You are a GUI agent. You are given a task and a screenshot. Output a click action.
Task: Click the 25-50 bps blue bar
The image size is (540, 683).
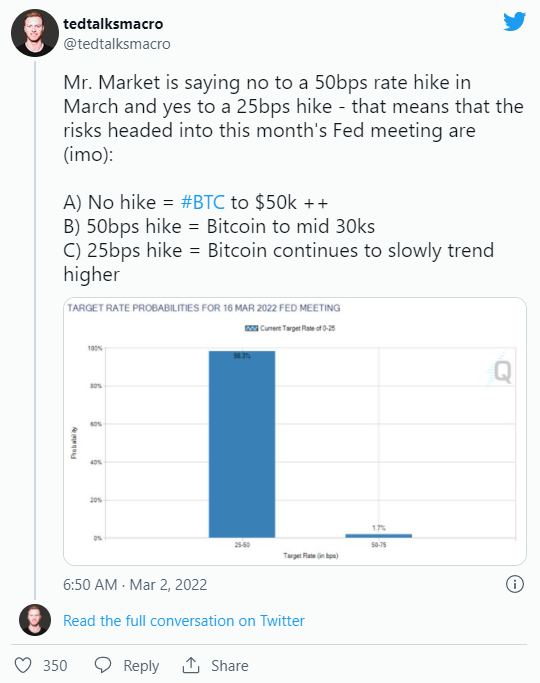(242, 444)
